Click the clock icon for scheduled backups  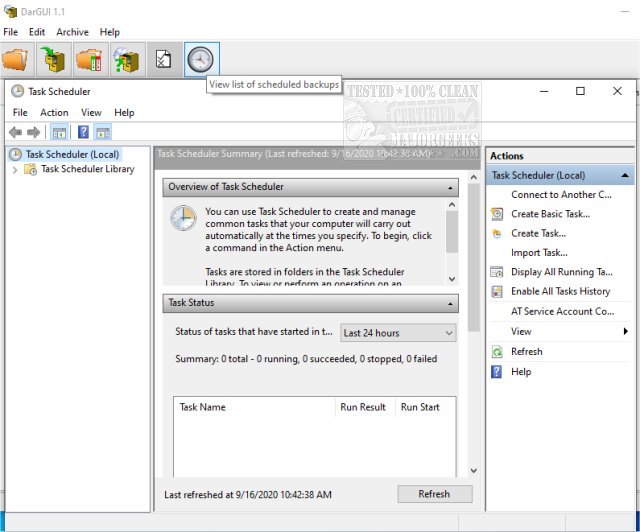(x=202, y=60)
